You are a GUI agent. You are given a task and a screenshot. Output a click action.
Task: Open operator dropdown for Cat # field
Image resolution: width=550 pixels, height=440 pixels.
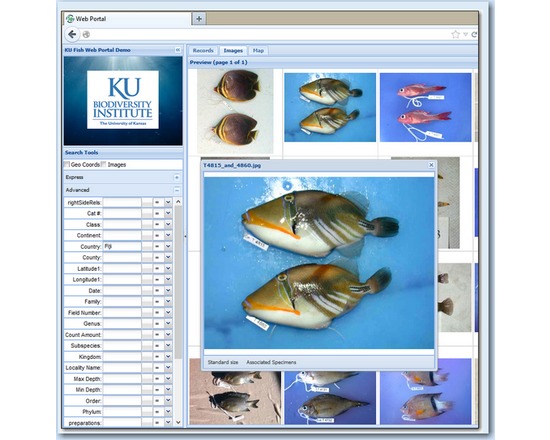tap(168, 213)
